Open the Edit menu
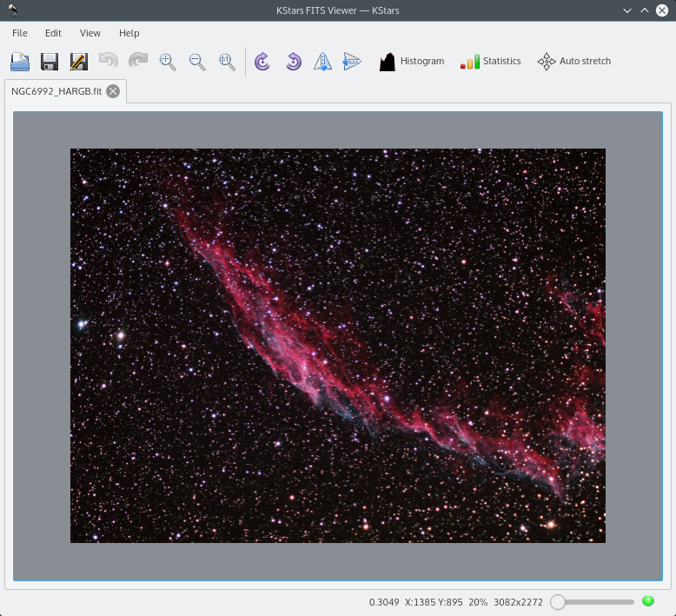This screenshot has width=676, height=616. [x=53, y=33]
